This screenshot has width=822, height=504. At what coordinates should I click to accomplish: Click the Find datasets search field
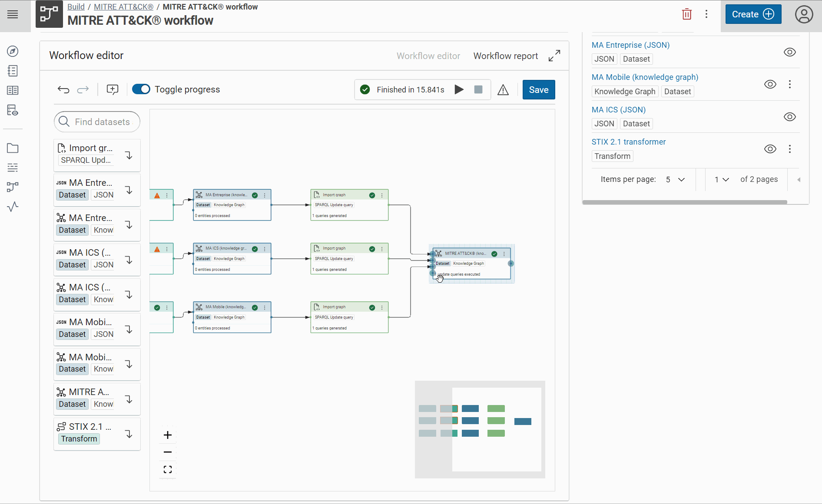click(102, 122)
